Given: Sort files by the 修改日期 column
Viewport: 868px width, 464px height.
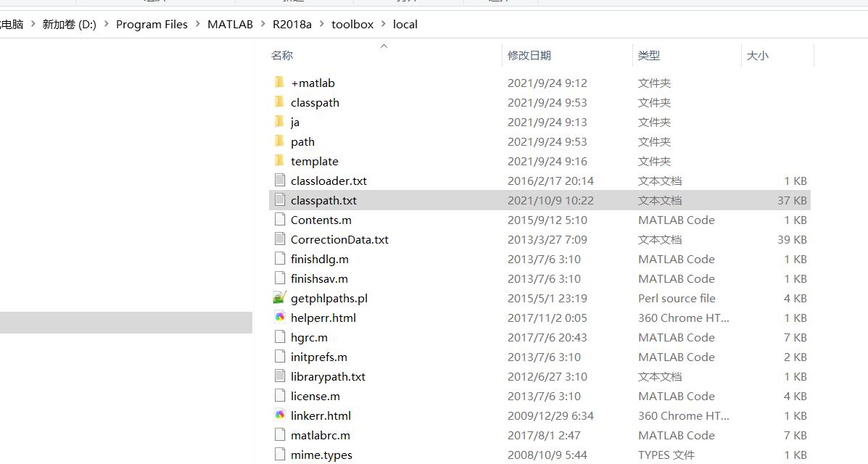Looking at the screenshot, I should (x=530, y=55).
